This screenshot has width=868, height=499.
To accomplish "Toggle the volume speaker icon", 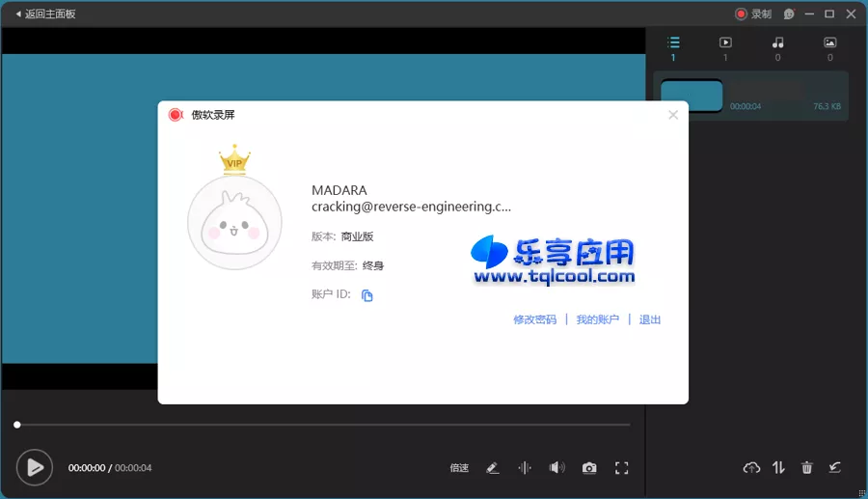I will click(x=556, y=468).
